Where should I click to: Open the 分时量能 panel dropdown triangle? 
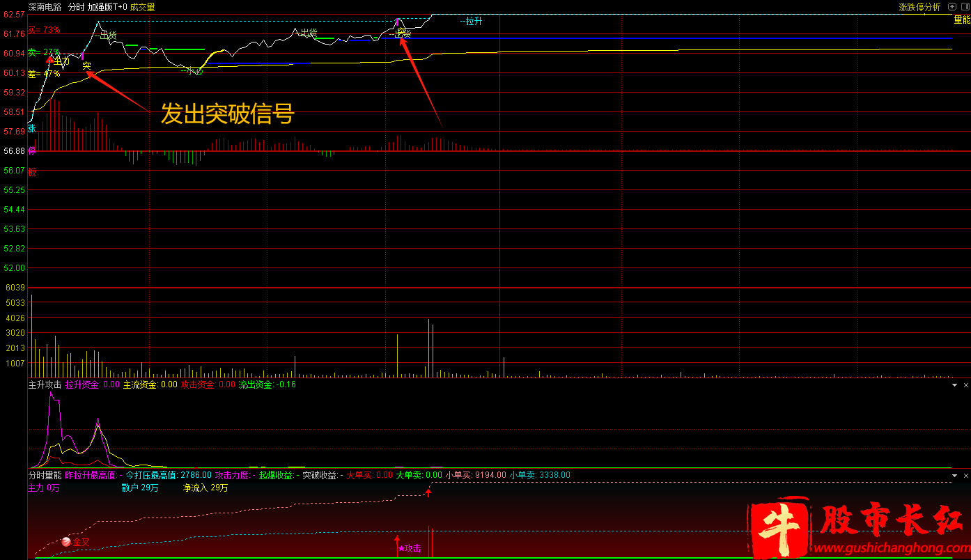[x=955, y=476]
